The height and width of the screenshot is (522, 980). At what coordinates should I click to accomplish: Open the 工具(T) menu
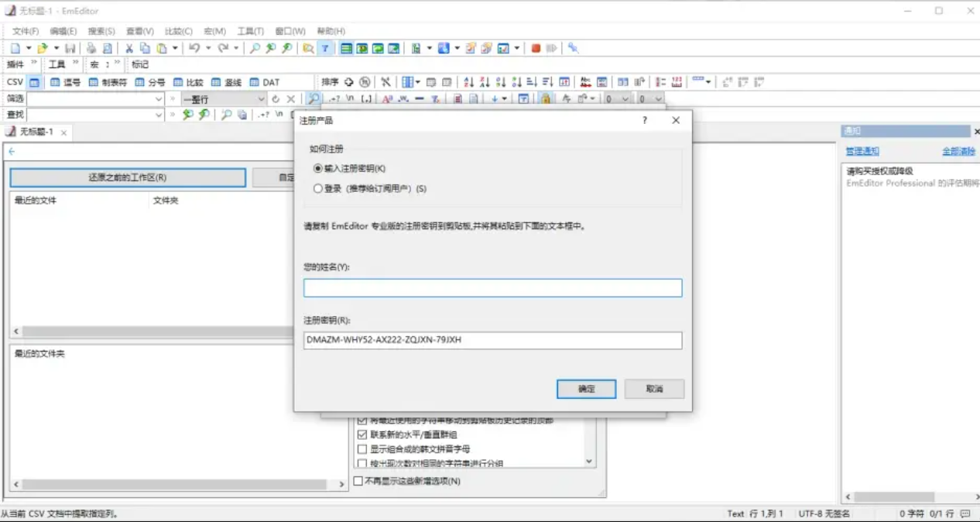pyautogui.click(x=249, y=31)
